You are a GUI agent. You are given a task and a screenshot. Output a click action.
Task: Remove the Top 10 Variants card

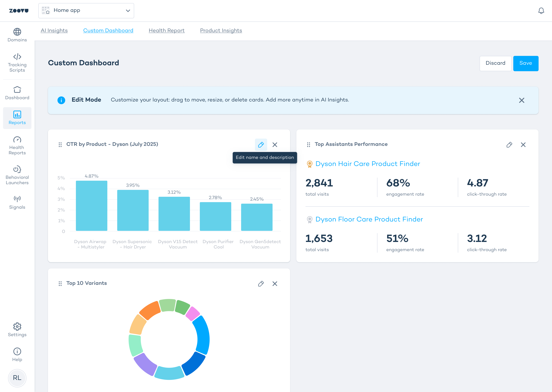click(x=275, y=284)
